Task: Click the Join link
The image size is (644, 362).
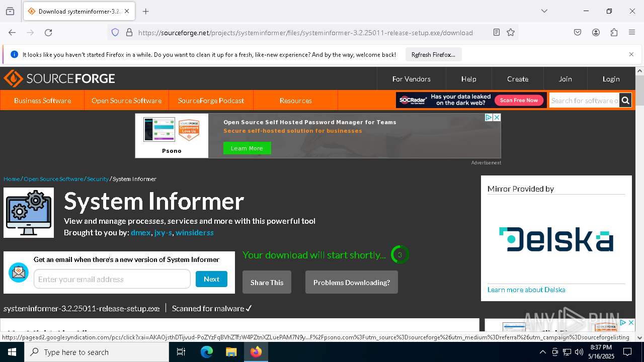Action: coord(565,79)
